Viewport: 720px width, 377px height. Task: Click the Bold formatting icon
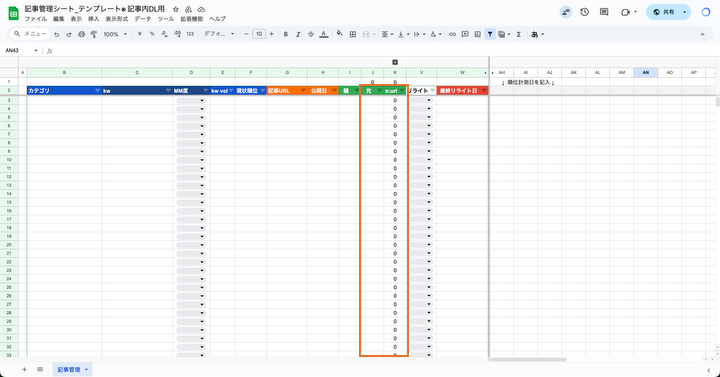[286, 34]
